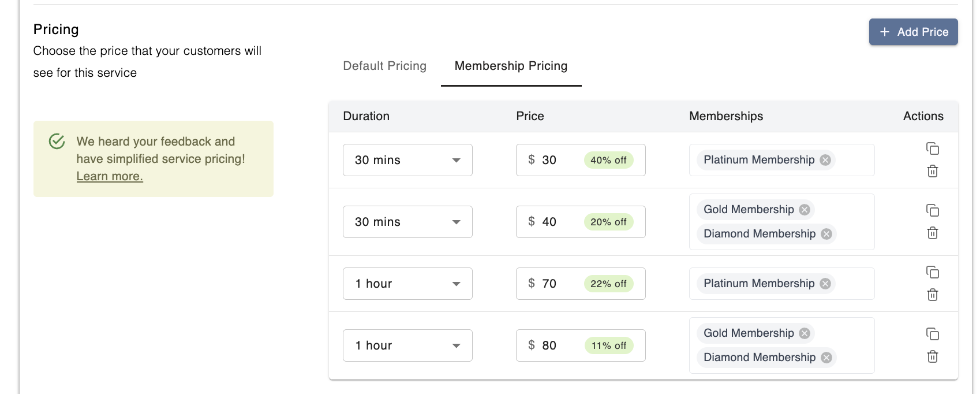Duplicate the $40 Gold/Diamond 30 mins row
Image resolution: width=980 pixels, height=394 pixels.
(x=932, y=210)
